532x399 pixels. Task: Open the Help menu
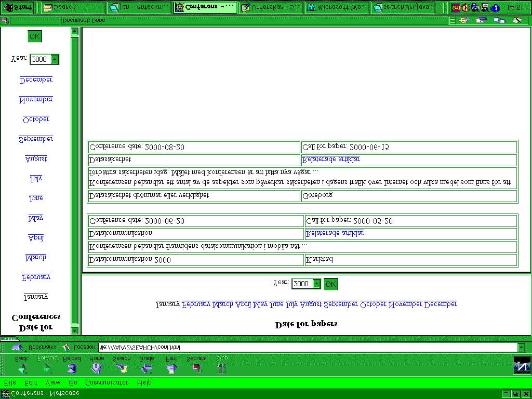[x=144, y=382]
